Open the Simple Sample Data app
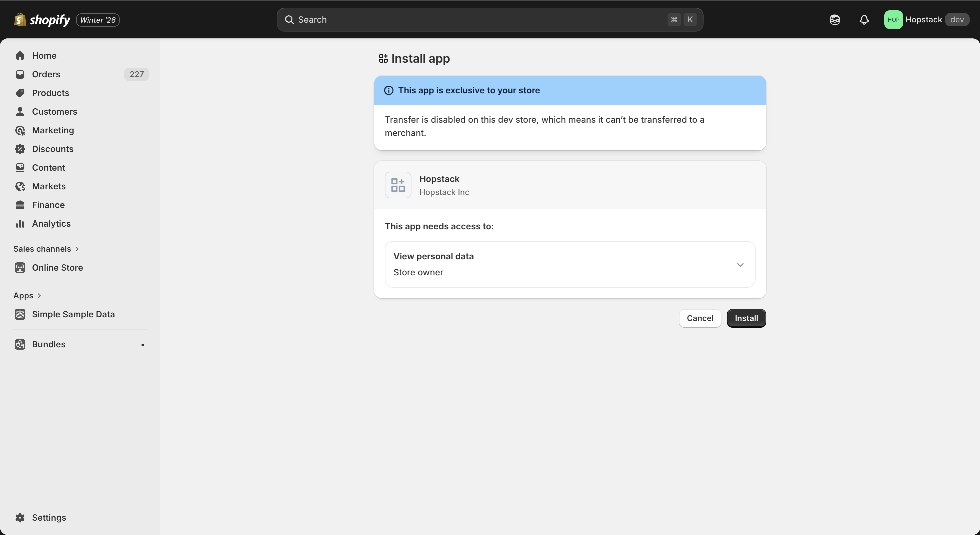980x535 pixels. (73, 314)
